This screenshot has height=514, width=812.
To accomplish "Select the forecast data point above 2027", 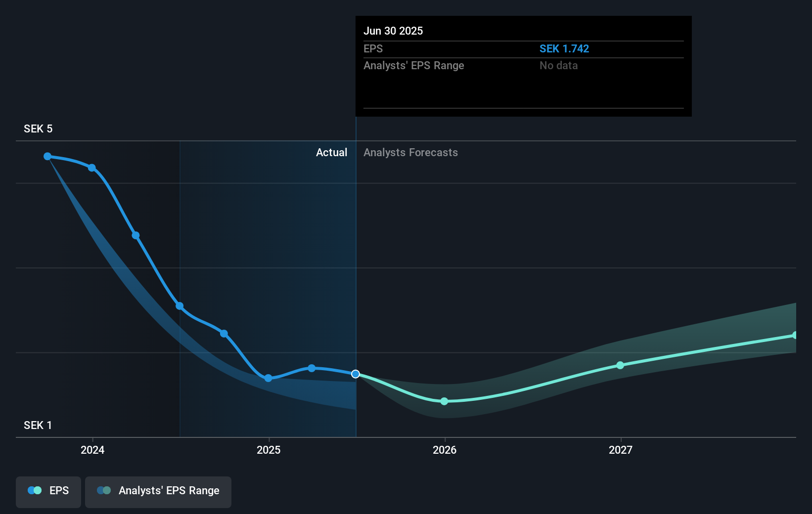I will [x=620, y=365].
